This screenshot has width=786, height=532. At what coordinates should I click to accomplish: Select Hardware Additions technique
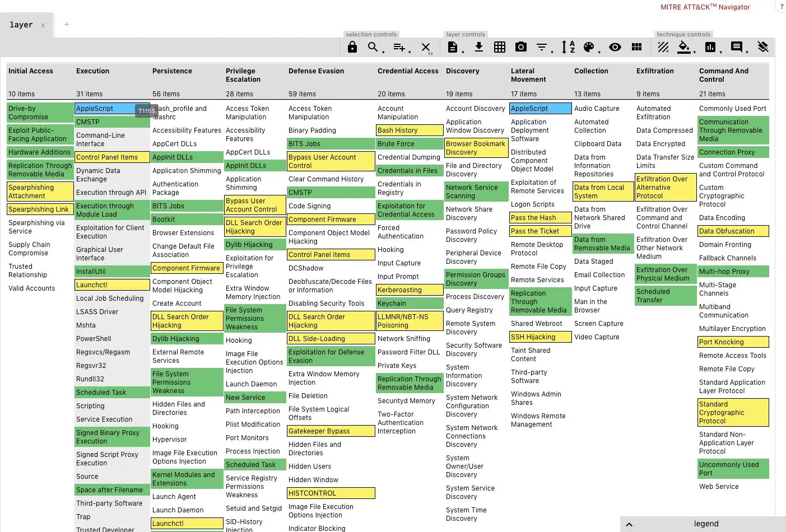(x=40, y=152)
